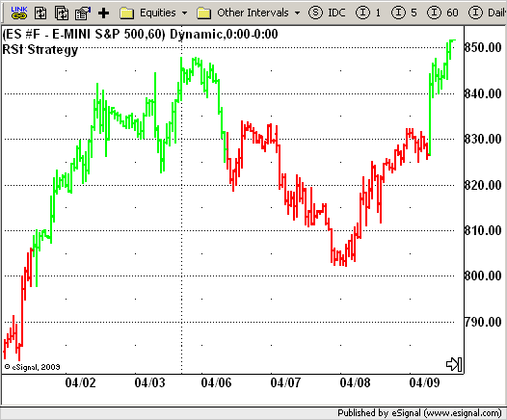Click the single-page refresh arrows icon
The image size is (507, 420).
[40, 13]
